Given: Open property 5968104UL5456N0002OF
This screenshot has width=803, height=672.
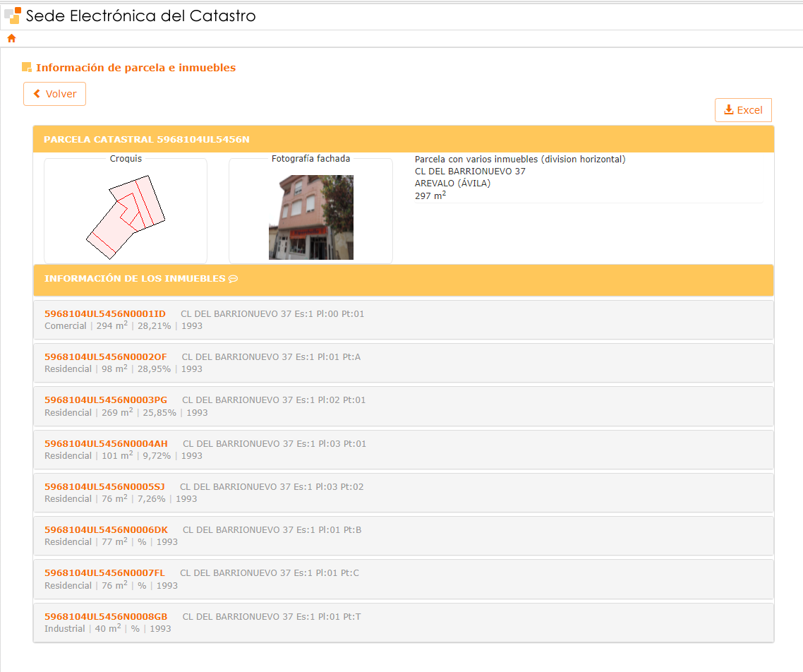Looking at the screenshot, I should [x=106, y=357].
